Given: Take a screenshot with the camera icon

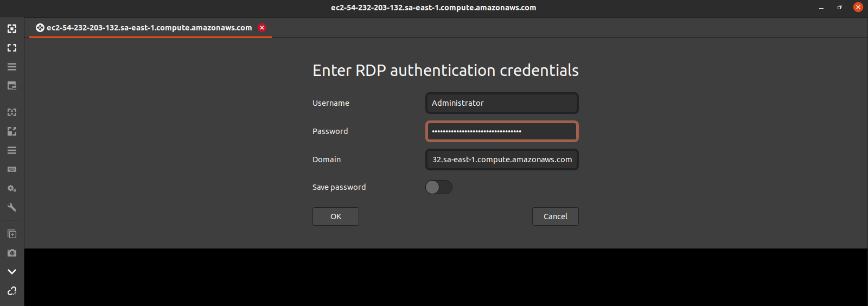Looking at the screenshot, I should coord(12,253).
